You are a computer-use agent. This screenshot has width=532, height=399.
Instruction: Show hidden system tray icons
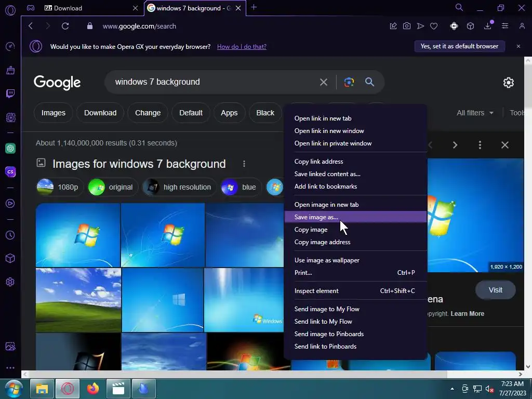[x=452, y=389]
